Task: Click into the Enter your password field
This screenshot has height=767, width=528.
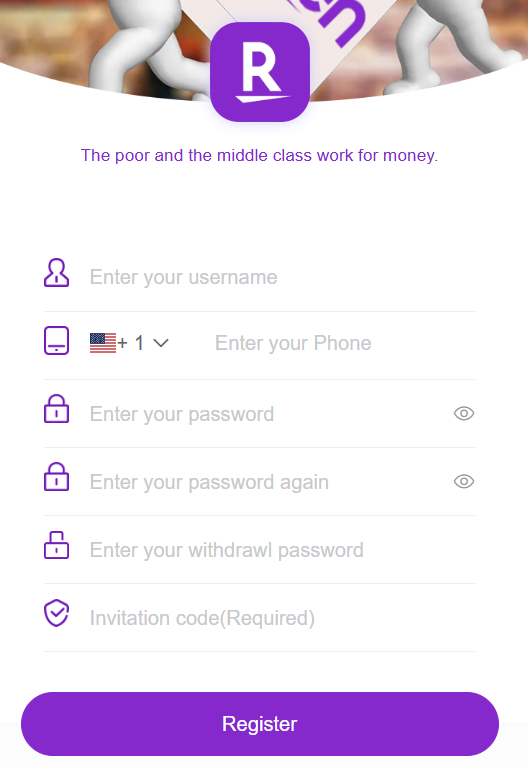Action: coord(269,414)
